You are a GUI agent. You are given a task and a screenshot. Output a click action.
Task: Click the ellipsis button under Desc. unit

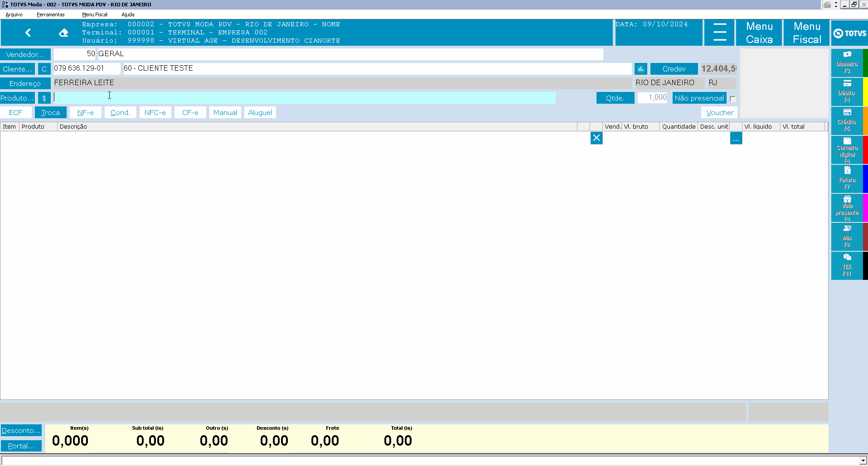click(x=736, y=138)
